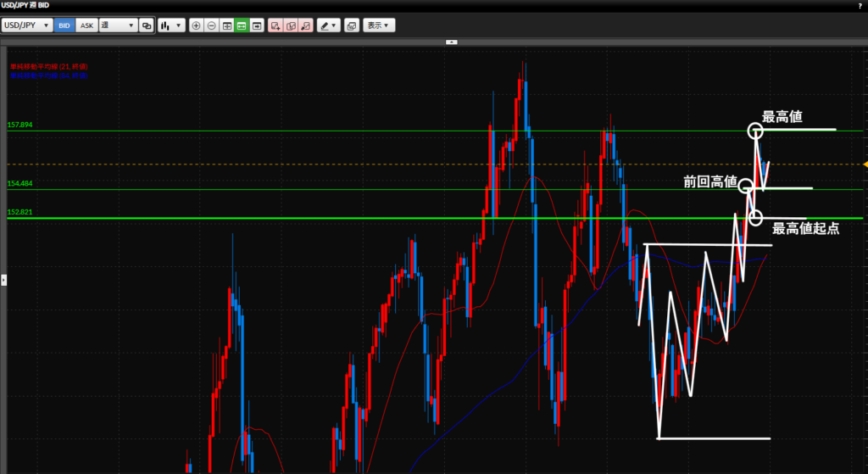Toggle the green fit-width chart button
The width and height of the screenshot is (868, 474).
242,25
